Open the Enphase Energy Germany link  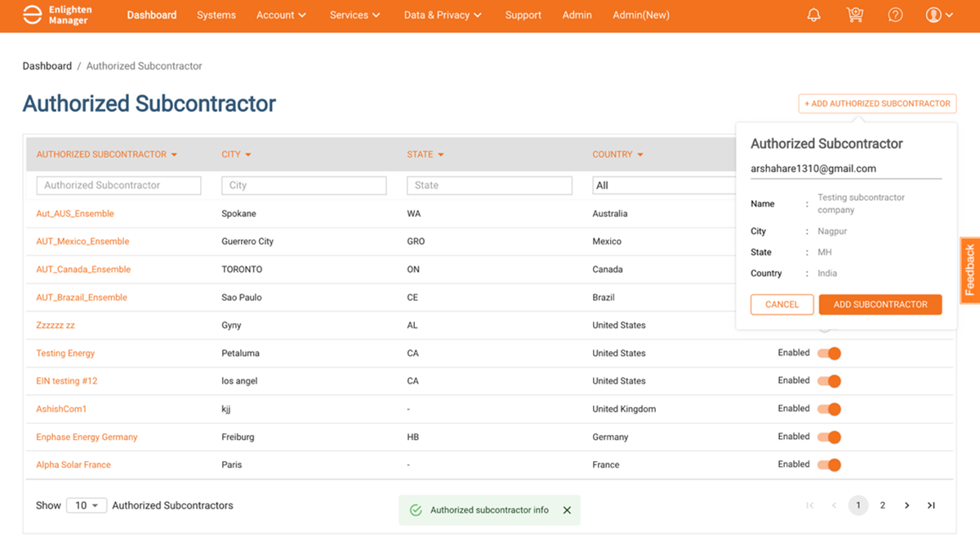click(87, 437)
